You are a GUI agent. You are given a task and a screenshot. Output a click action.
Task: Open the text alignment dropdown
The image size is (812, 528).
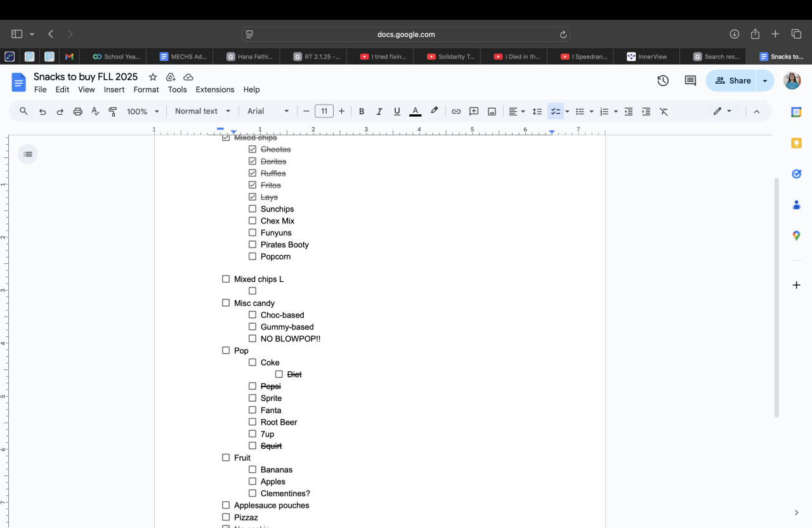click(516, 112)
